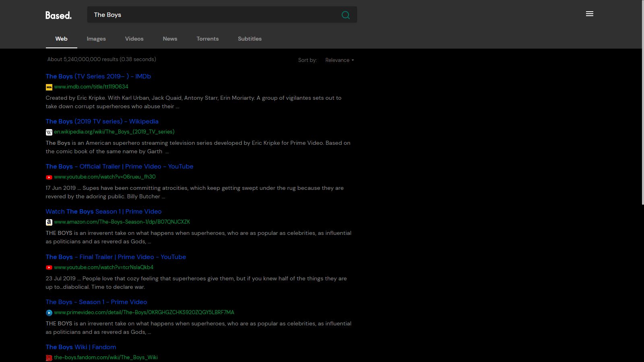Switch to the Images tab
The height and width of the screenshot is (362, 644).
(96, 39)
